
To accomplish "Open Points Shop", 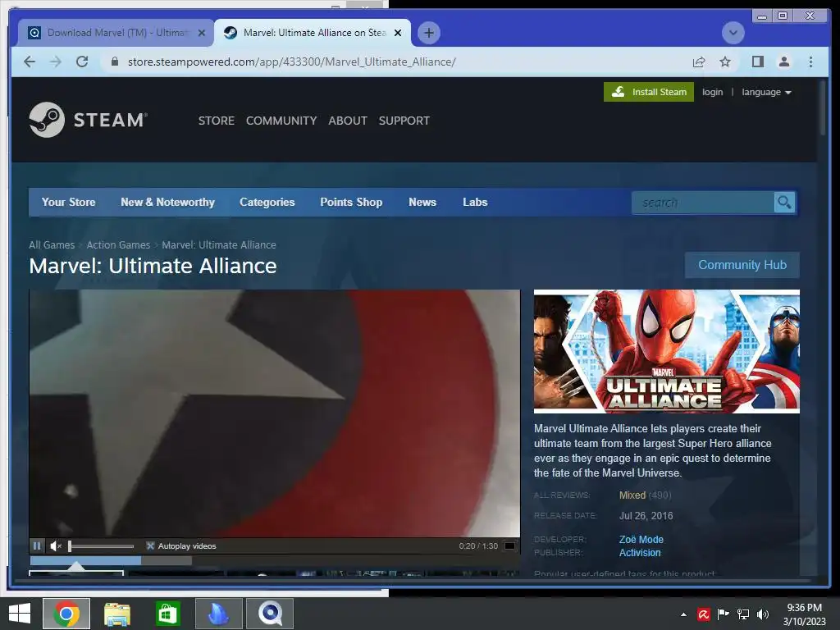I will click(351, 202).
